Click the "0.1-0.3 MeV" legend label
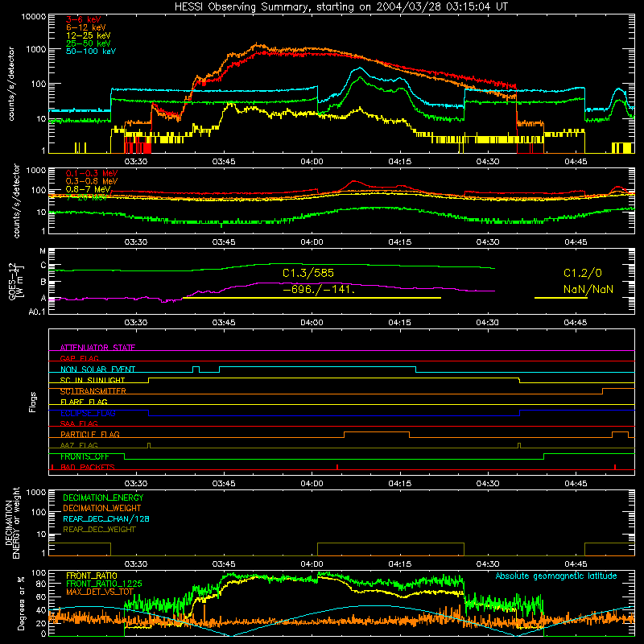The width and height of the screenshot is (644, 644). (92, 173)
